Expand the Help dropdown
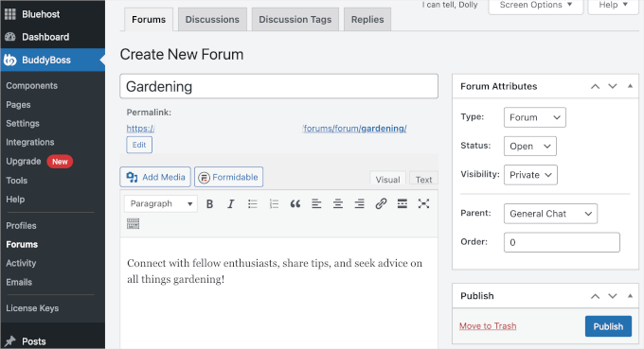This screenshot has height=349, width=644. (x=613, y=6)
